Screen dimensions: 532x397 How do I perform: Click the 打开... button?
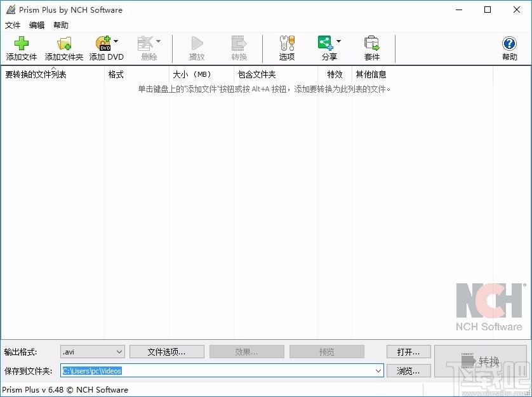click(408, 352)
